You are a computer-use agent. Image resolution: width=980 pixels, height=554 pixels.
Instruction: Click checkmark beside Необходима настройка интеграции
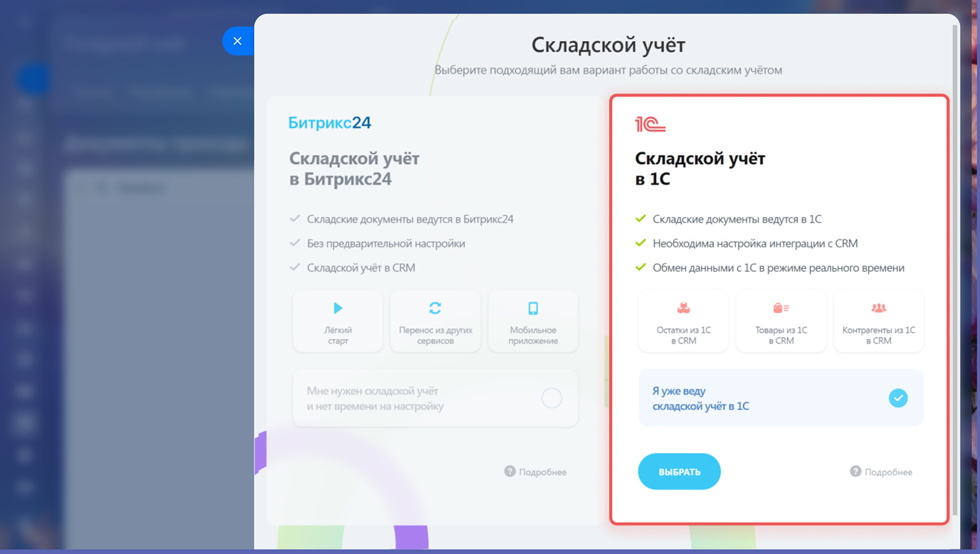point(640,243)
